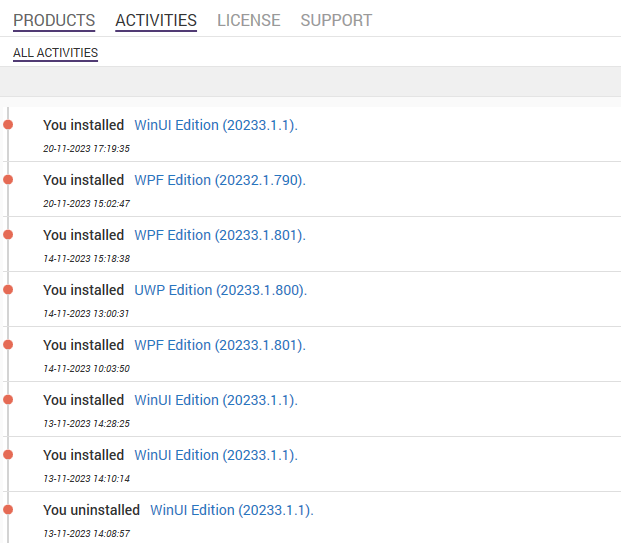This screenshot has height=543, width=621.
Task: Open the PRODUCTS tab
Action: pyautogui.click(x=54, y=20)
